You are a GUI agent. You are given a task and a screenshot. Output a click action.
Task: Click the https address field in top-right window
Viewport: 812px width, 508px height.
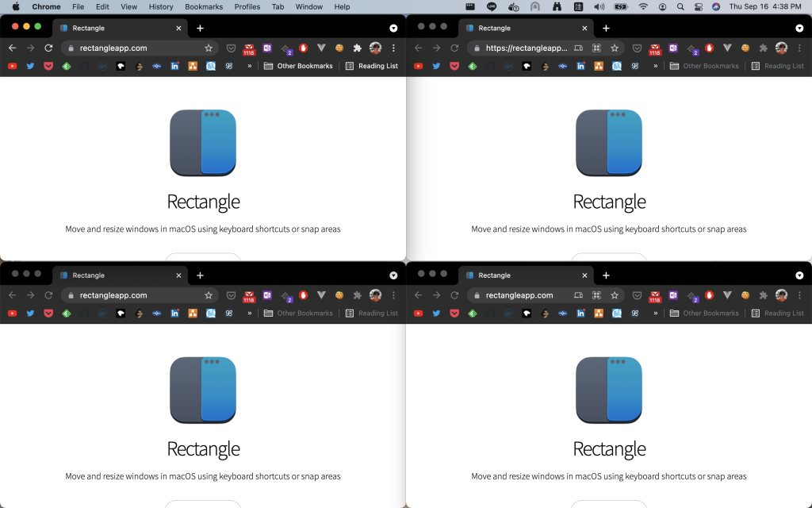pyautogui.click(x=546, y=48)
